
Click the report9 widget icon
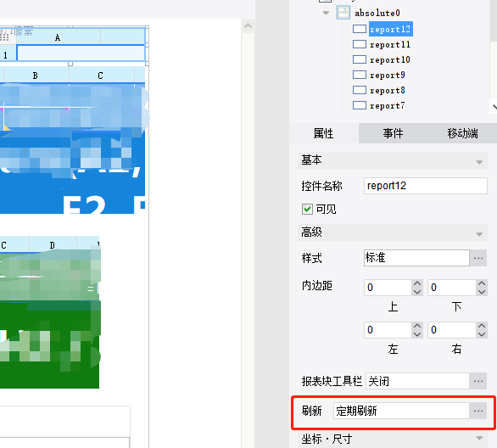pyautogui.click(x=360, y=75)
